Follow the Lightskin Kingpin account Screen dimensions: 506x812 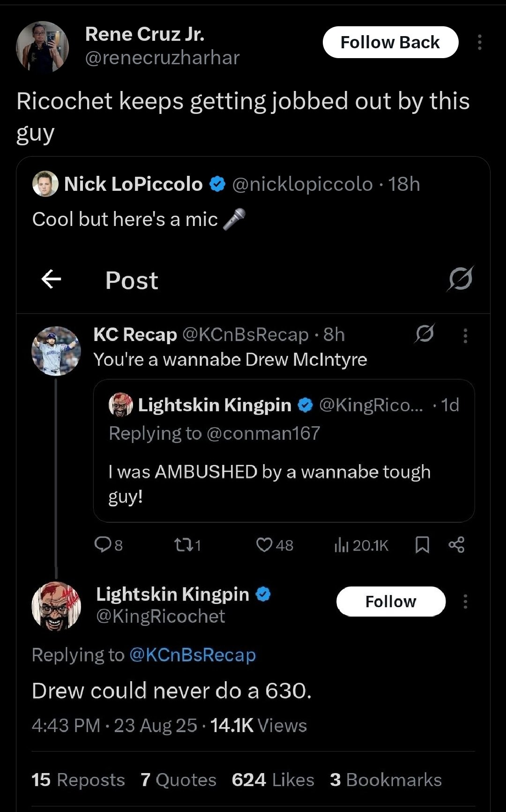point(391,601)
